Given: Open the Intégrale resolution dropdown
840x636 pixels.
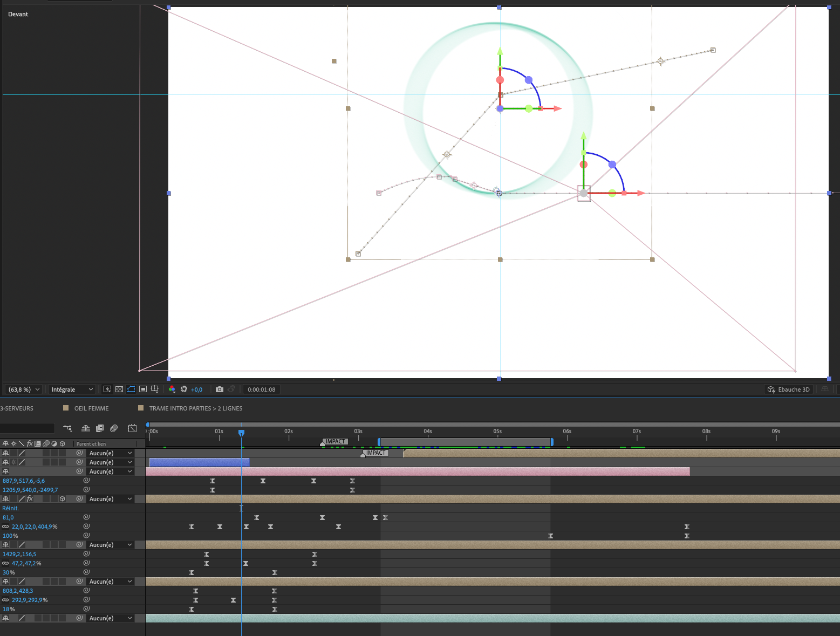Looking at the screenshot, I should 72,389.
